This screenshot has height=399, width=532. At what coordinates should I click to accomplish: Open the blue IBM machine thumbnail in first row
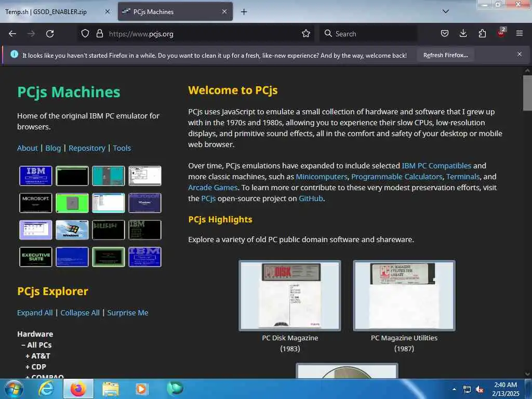[x=36, y=176]
